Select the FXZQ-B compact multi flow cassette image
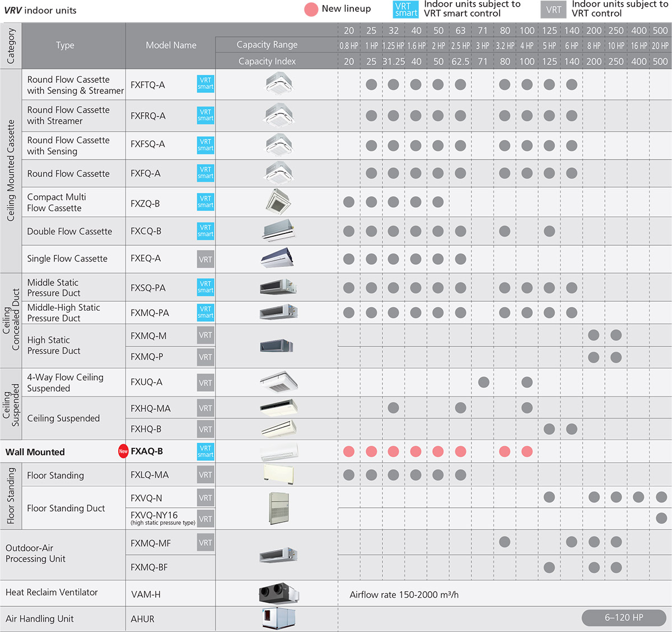Image resolution: width=672 pixels, height=632 pixels. pos(279,202)
